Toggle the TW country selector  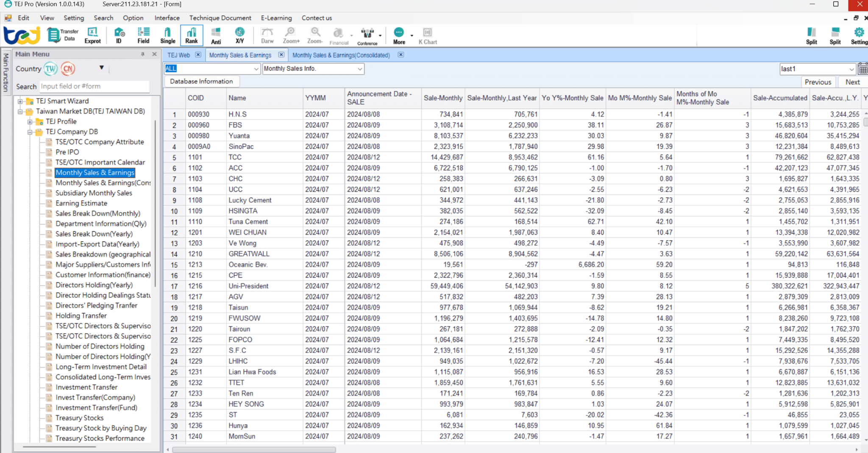(50, 68)
